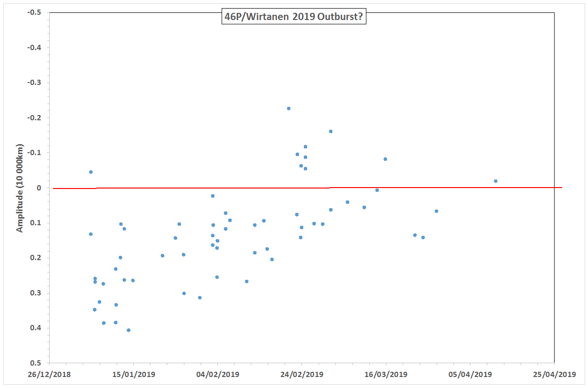Click the y-axis tick label "-0.3"
Viewport: 588px width, 388px height.
(x=35, y=83)
